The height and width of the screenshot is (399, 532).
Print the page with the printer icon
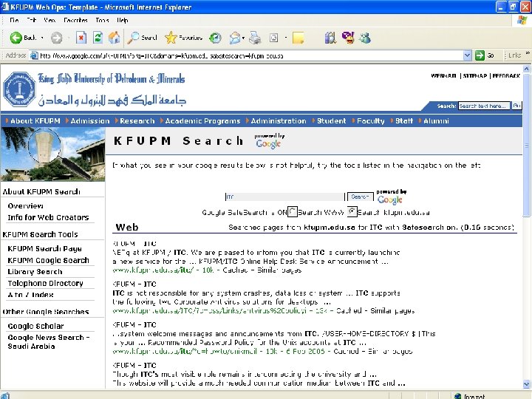(255, 38)
